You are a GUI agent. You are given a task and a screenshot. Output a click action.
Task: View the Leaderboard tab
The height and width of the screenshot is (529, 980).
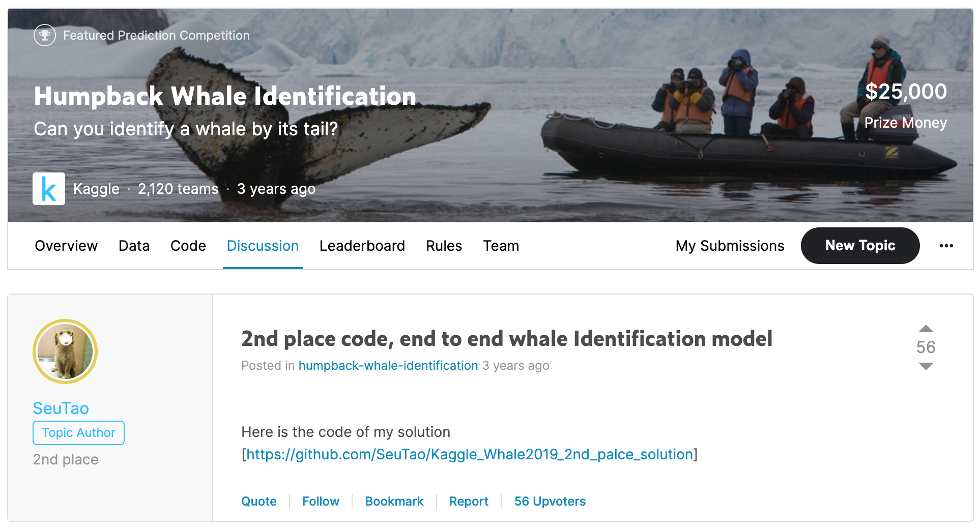coord(362,246)
